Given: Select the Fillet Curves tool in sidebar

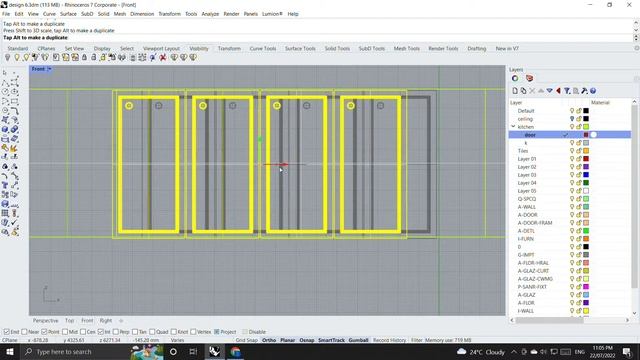Looking at the screenshot, I should coord(15,111).
